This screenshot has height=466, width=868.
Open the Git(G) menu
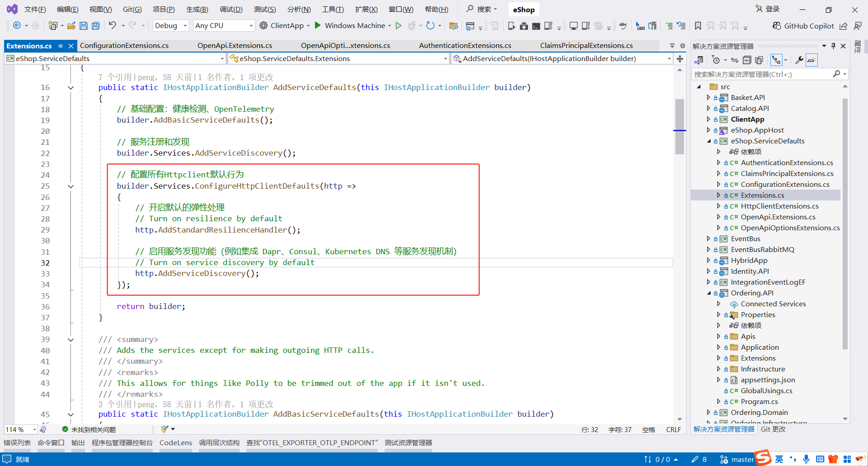point(132,10)
